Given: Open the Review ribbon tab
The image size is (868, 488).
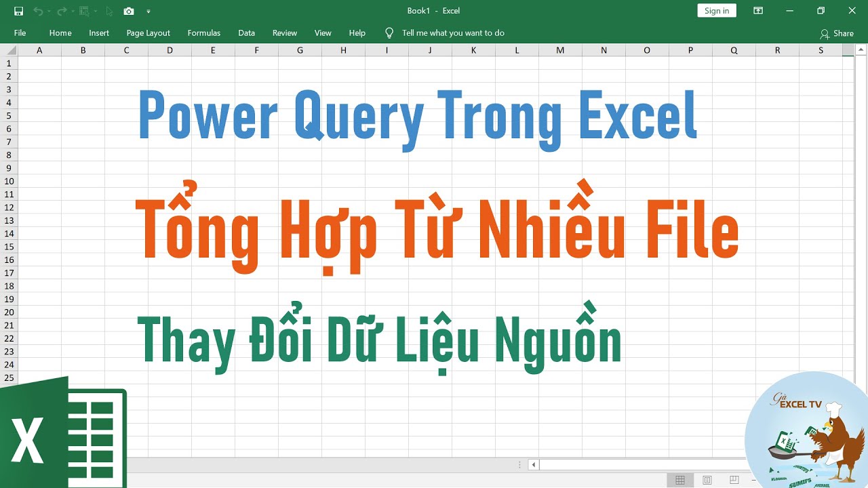Looking at the screenshot, I should tap(285, 33).
